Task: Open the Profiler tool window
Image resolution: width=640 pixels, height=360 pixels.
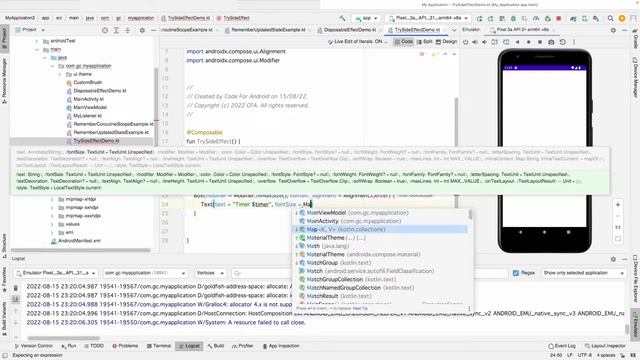Action: 242,346
